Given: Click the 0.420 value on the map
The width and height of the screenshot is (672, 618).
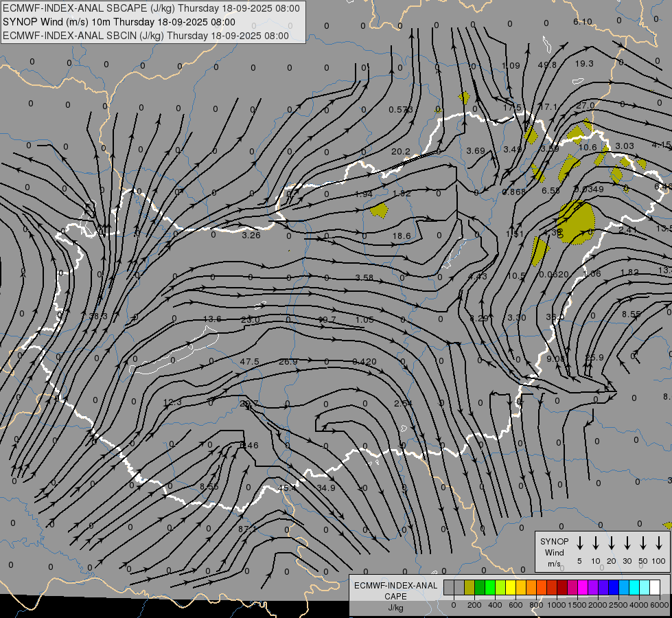Looking at the screenshot, I should click(364, 362).
